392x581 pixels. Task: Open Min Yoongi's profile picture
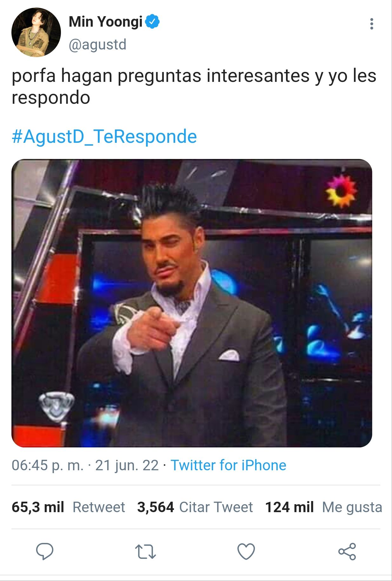click(36, 32)
